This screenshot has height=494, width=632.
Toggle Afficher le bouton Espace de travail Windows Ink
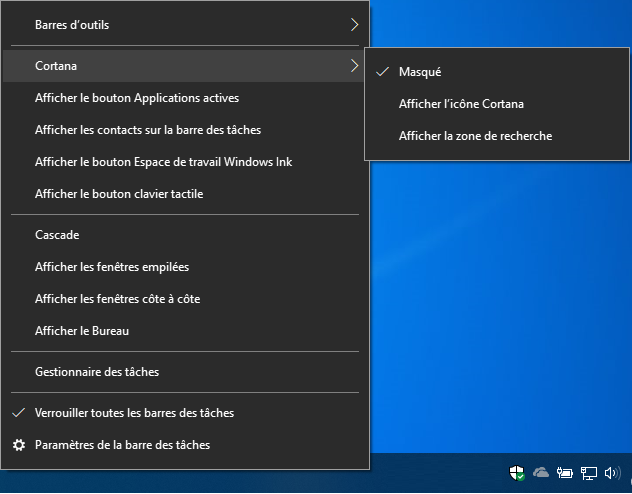185,162
